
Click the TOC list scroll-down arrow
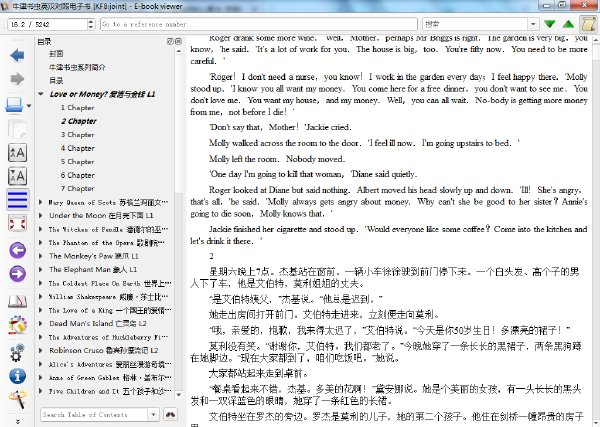point(178,394)
